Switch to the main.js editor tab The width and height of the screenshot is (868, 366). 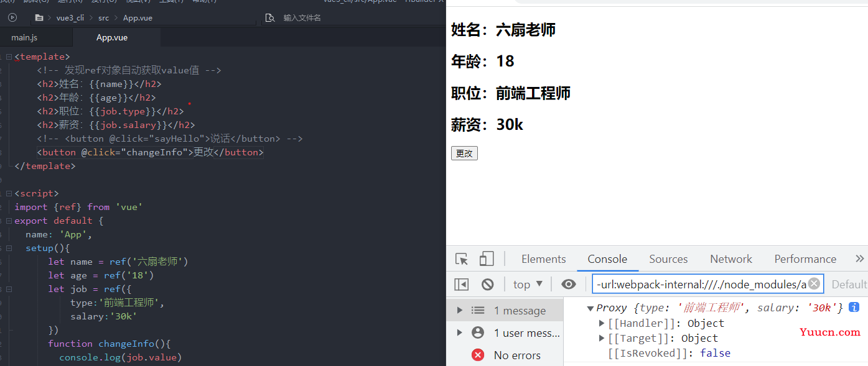click(x=25, y=37)
